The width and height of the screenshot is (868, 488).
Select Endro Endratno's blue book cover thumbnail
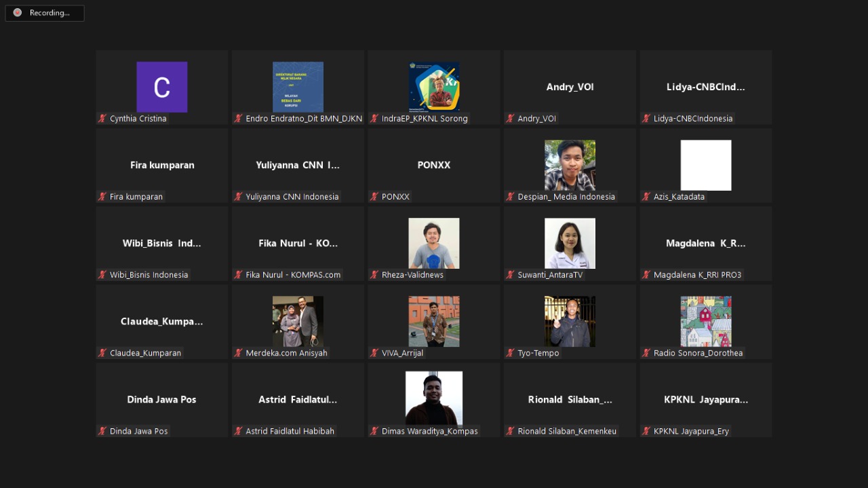(298, 87)
